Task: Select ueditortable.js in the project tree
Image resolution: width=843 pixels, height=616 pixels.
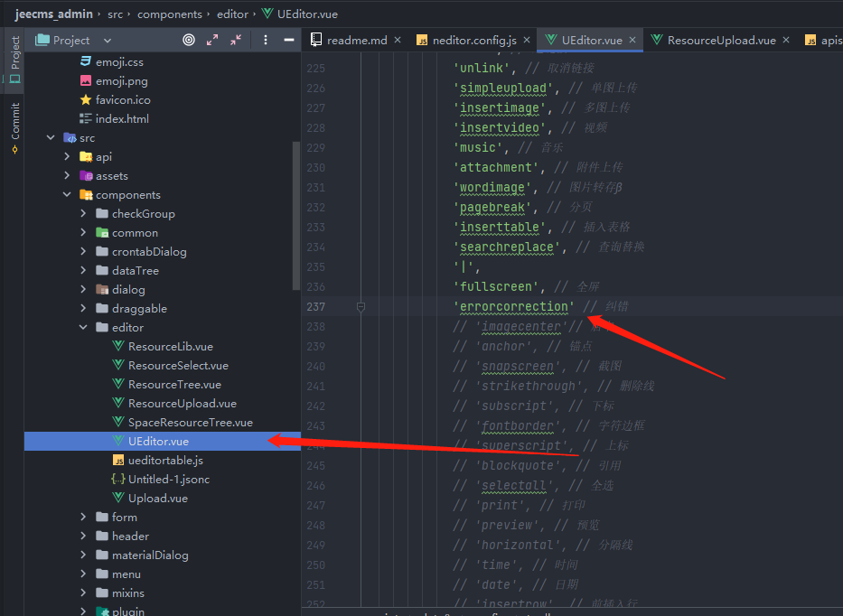Action: (165, 461)
